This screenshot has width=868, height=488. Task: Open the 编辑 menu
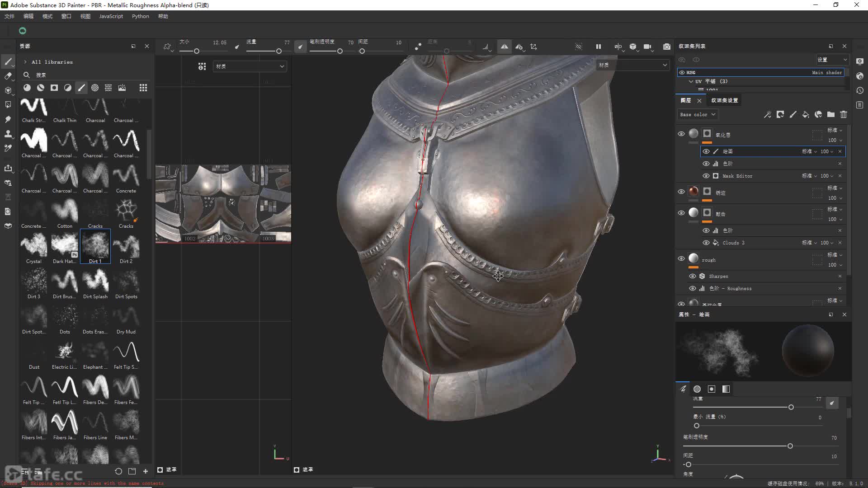[28, 16]
